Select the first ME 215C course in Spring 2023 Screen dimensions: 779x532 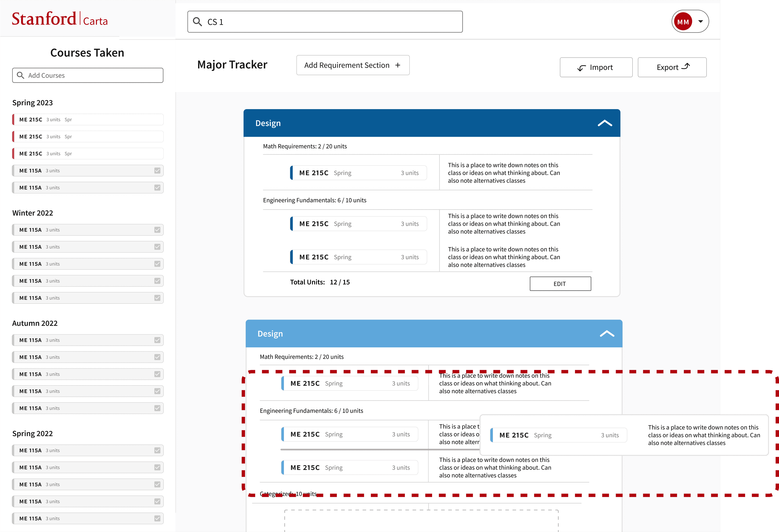pyautogui.click(x=88, y=120)
